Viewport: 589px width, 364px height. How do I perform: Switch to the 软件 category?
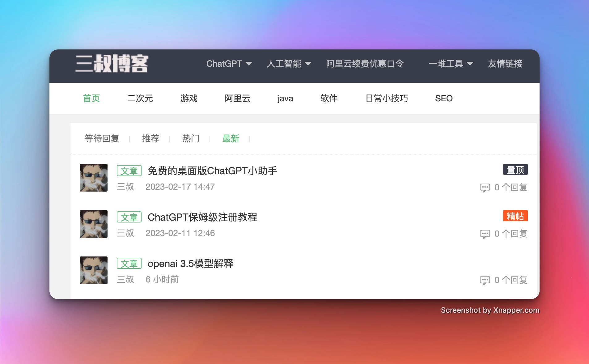tap(329, 98)
